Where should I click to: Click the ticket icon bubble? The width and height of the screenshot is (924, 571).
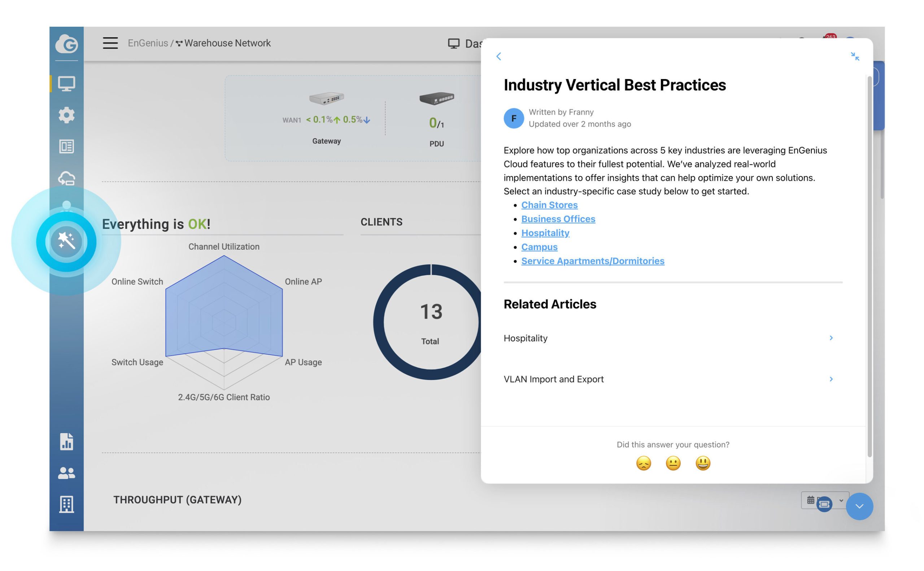click(x=824, y=504)
